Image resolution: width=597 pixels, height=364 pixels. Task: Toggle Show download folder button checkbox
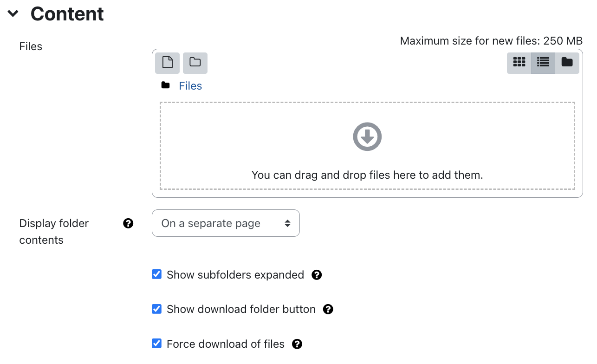coord(157,309)
